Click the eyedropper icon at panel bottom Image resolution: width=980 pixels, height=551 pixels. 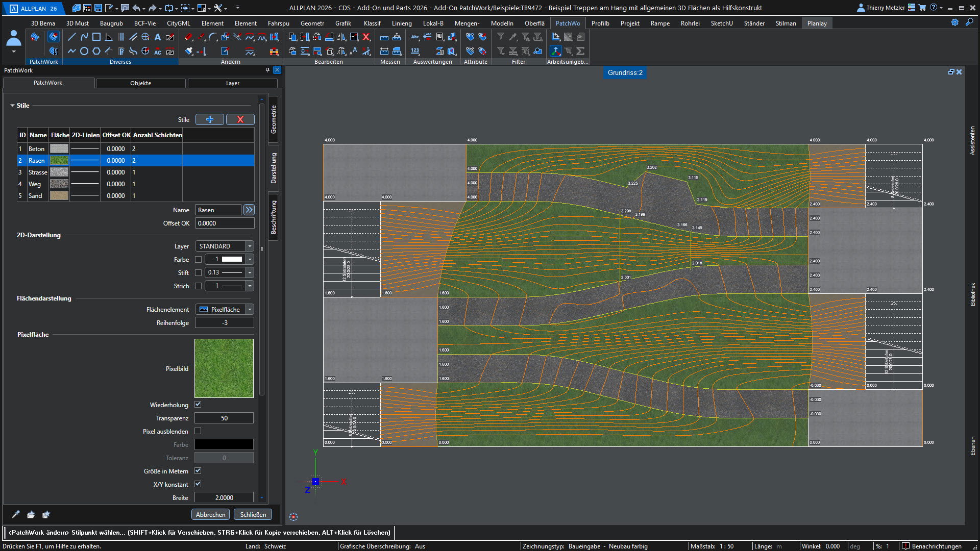(x=16, y=514)
